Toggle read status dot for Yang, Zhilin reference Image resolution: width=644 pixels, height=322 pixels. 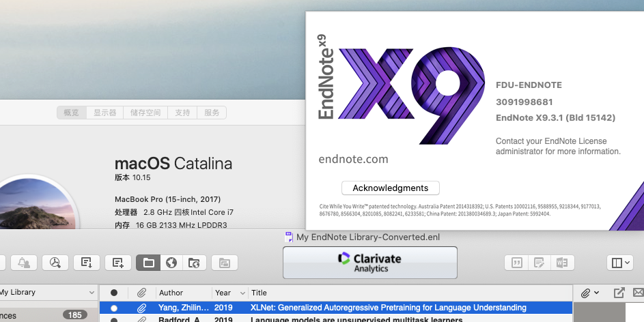(x=114, y=308)
